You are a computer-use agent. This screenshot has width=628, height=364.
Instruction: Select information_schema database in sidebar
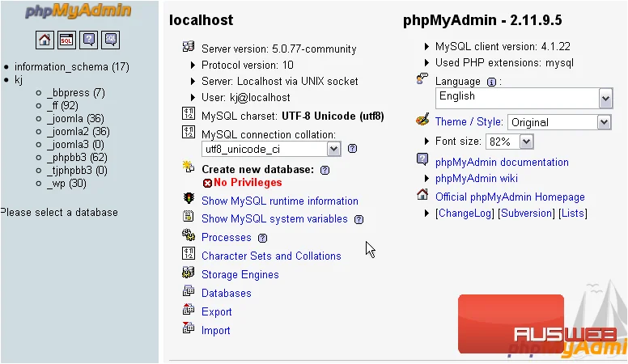click(72, 66)
